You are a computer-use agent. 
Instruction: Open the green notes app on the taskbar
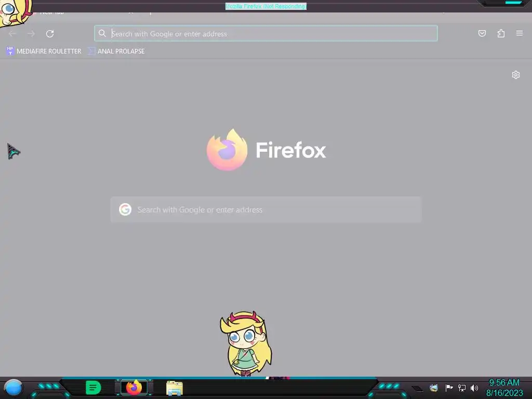pos(94,388)
